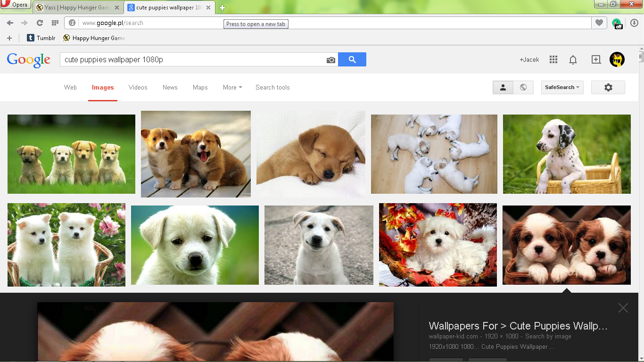Open white puppies sleeping on floor thumbnail
644x362 pixels.
434,154
